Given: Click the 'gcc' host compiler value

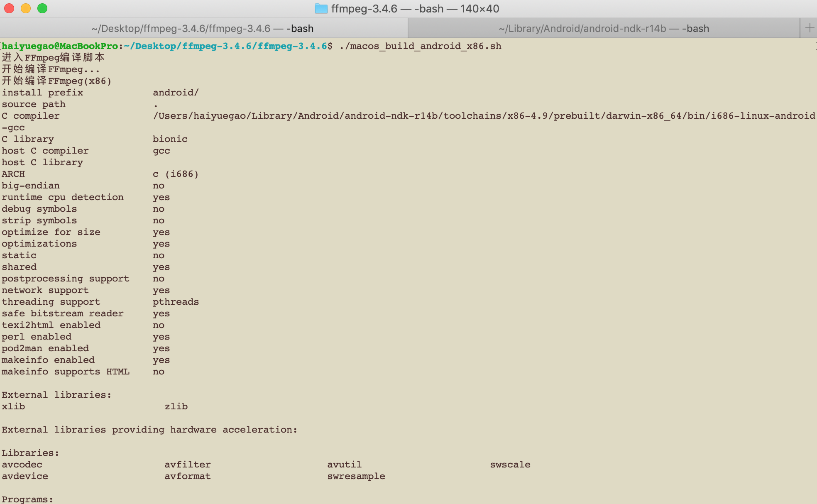Looking at the screenshot, I should [161, 151].
